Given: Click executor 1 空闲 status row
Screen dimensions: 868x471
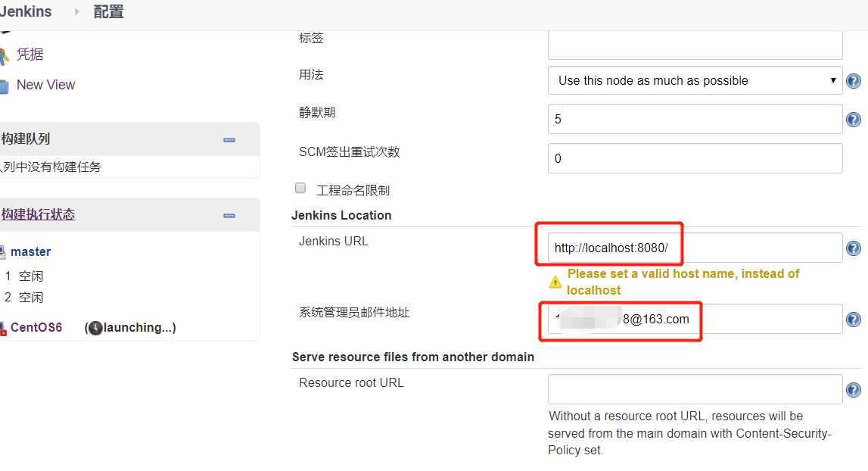Looking at the screenshot, I should pyautogui.click(x=23, y=276).
